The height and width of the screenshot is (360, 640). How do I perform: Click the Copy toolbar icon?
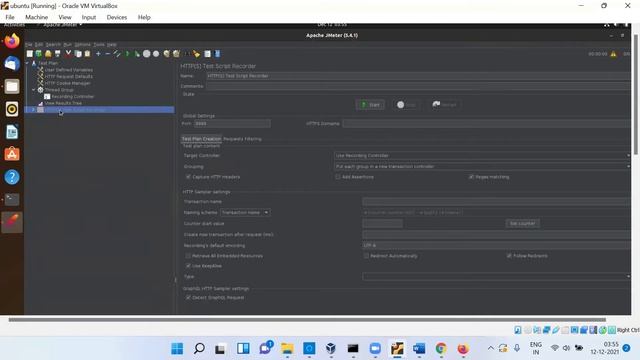pos(78,53)
